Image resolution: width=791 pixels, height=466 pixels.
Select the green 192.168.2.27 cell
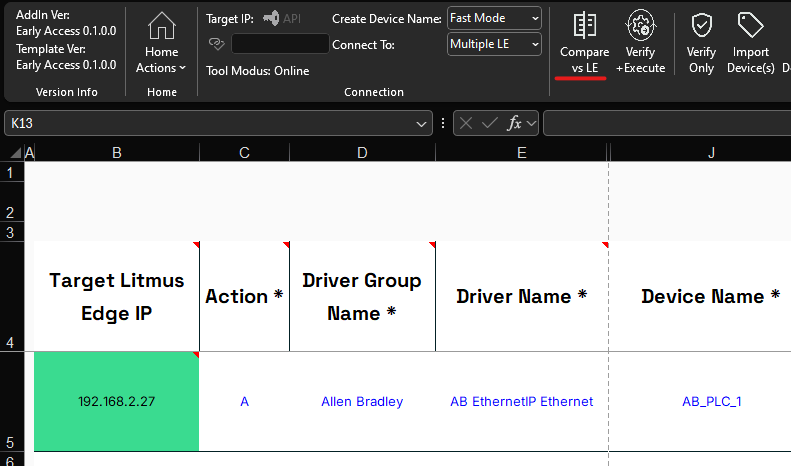click(117, 401)
